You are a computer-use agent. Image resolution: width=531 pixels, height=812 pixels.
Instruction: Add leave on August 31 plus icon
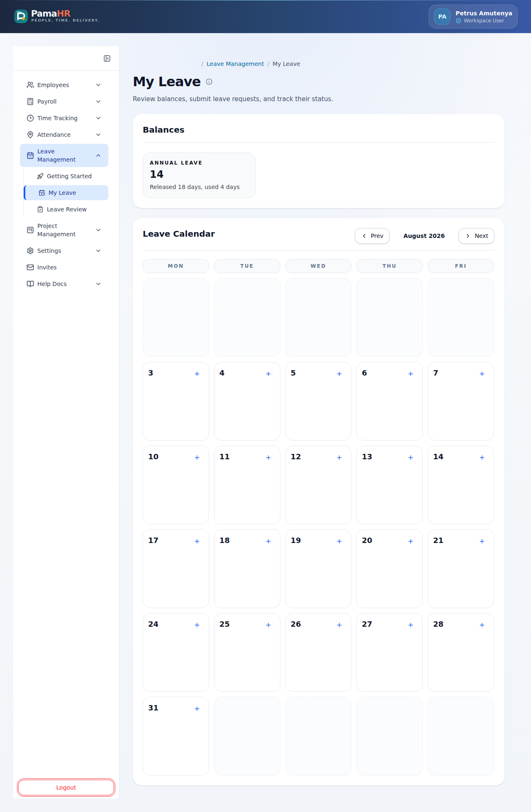pos(197,709)
